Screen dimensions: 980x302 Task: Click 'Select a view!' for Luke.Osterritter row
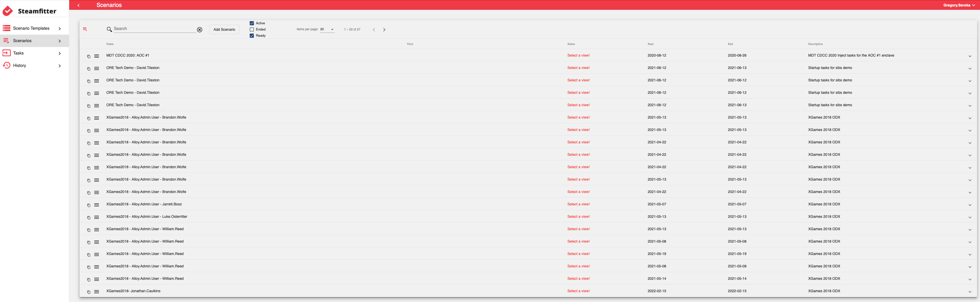coord(578,217)
